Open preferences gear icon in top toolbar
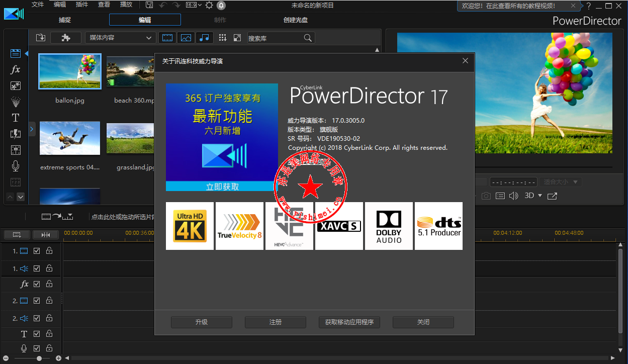This screenshot has height=364, width=628. pyautogui.click(x=209, y=6)
